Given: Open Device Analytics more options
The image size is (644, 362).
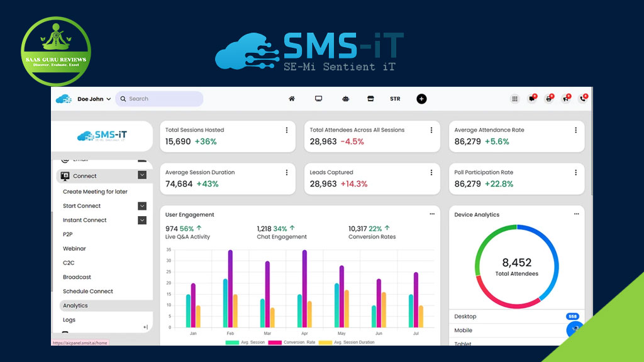Looking at the screenshot, I should 576,214.
